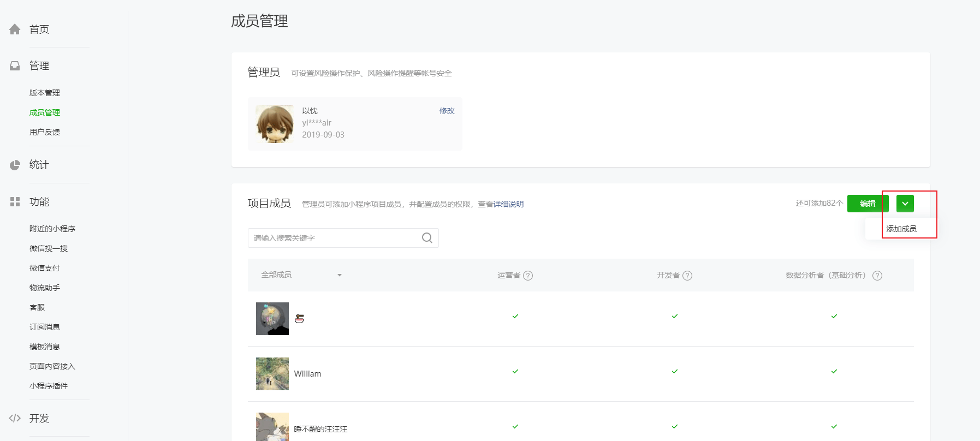Open 模板消息 feature
Image resolution: width=980 pixels, height=441 pixels.
pos(45,347)
